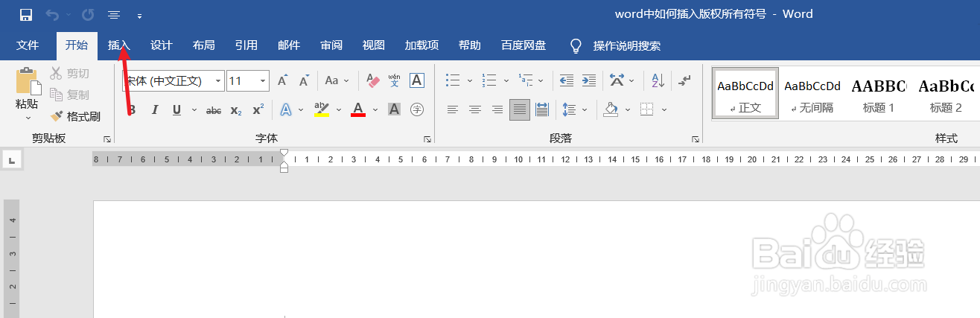Toggle underline formatting
Image resolution: width=980 pixels, height=318 pixels.
[x=176, y=110]
